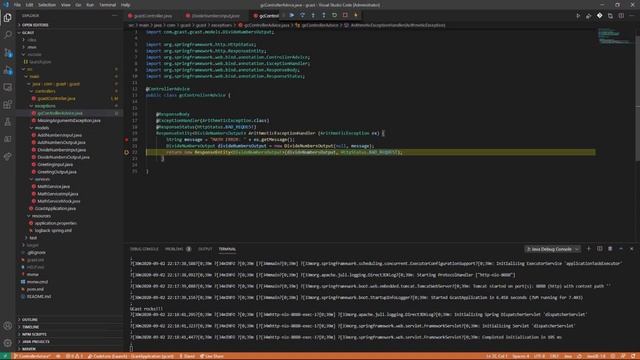Switch to the DivideNumbersInput.java editor tab

(x=216, y=16)
